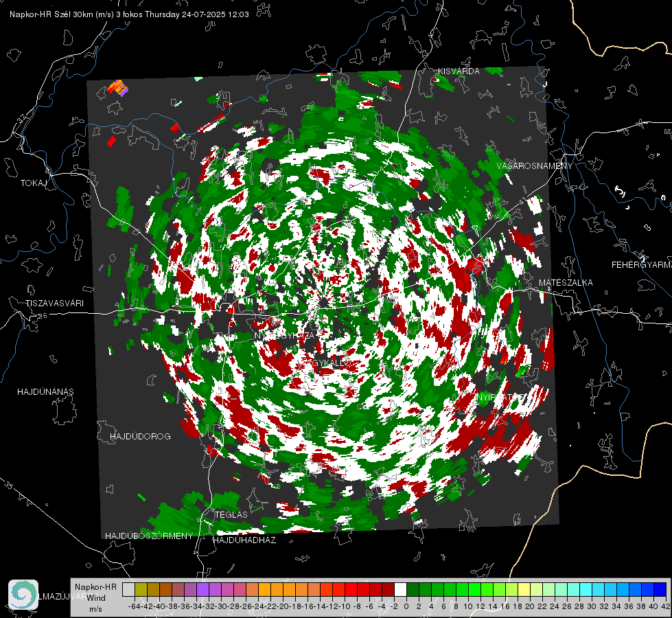
Task: Pick the light gray first legend swatch
Action: (128, 590)
